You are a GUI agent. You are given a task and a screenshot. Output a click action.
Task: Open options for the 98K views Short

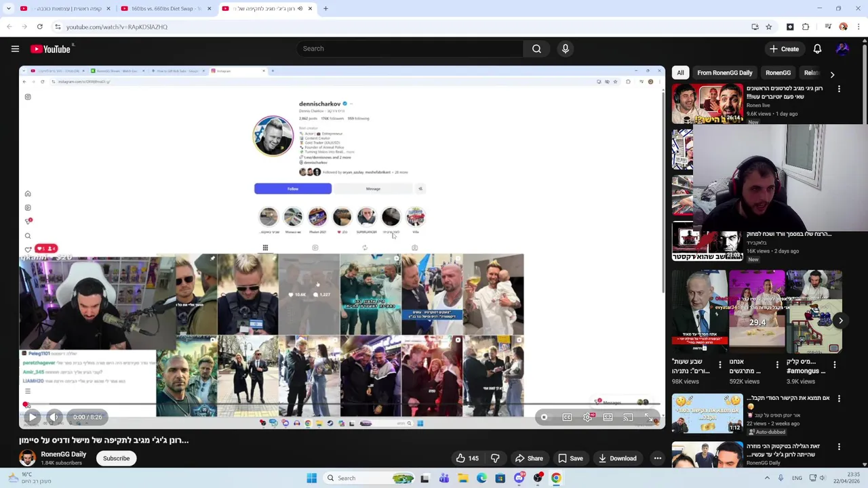point(719,365)
